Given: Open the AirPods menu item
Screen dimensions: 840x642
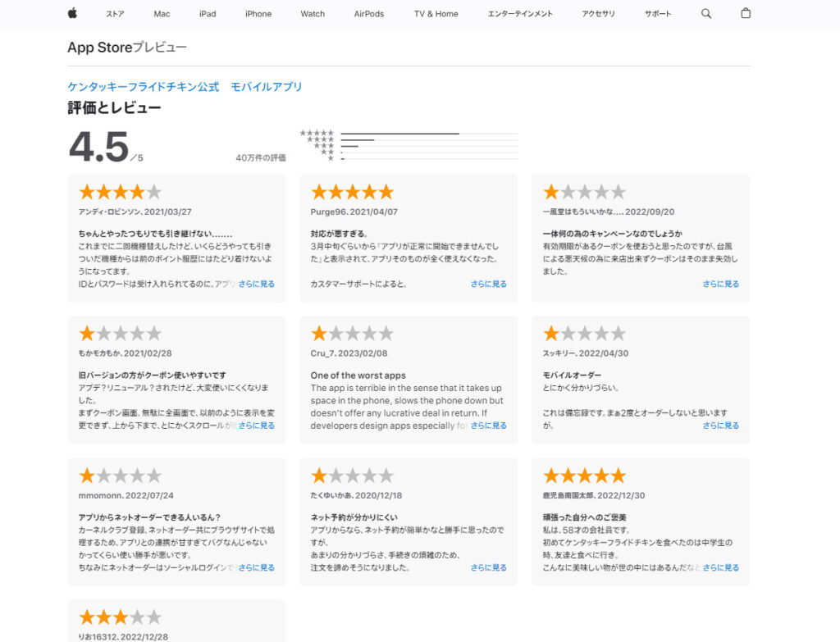Looking at the screenshot, I should (369, 14).
